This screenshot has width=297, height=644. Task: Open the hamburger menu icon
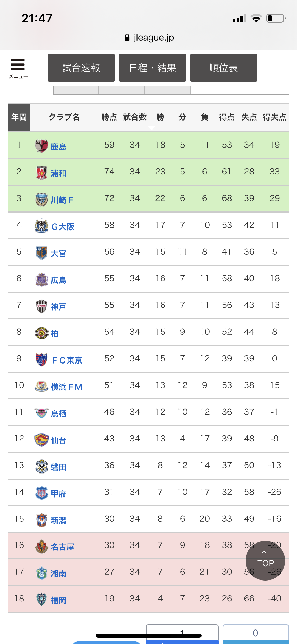pos(18,68)
